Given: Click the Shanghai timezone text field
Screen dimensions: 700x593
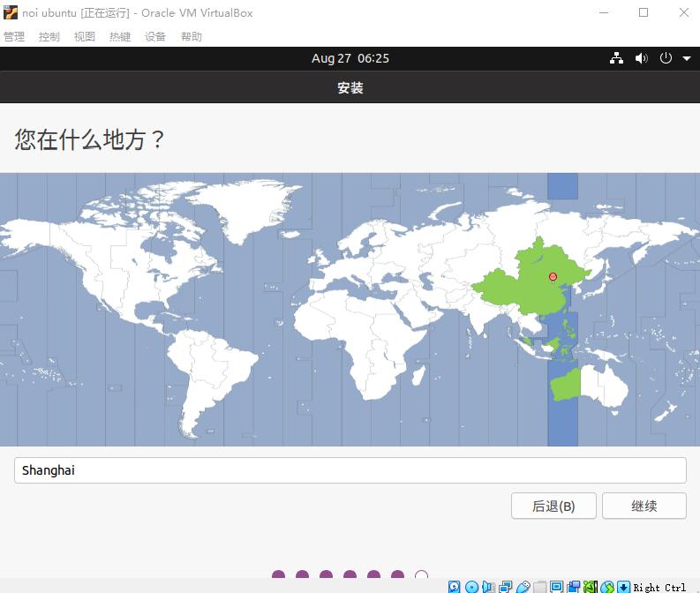Looking at the screenshot, I should coord(350,470).
